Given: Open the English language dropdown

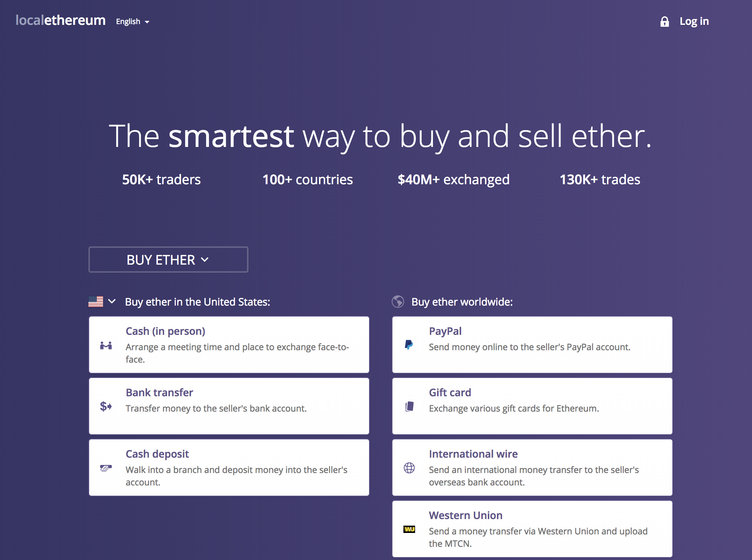Looking at the screenshot, I should point(132,22).
